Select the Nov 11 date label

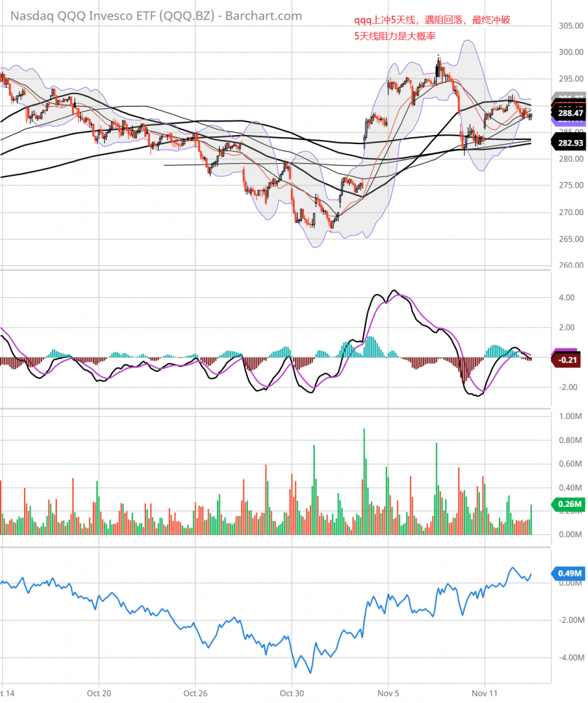[x=485, y=692]
